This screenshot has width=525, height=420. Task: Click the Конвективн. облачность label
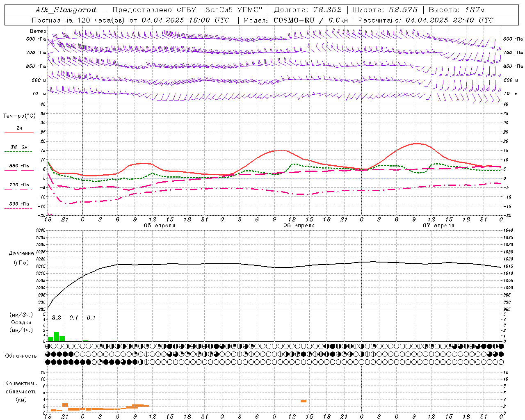tap(21, 388)
